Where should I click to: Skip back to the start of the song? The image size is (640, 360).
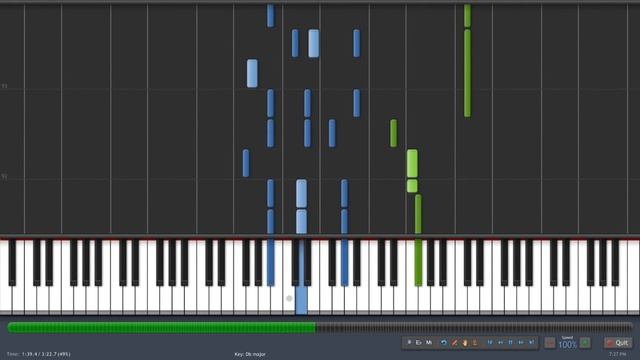[x=490, y=343]
